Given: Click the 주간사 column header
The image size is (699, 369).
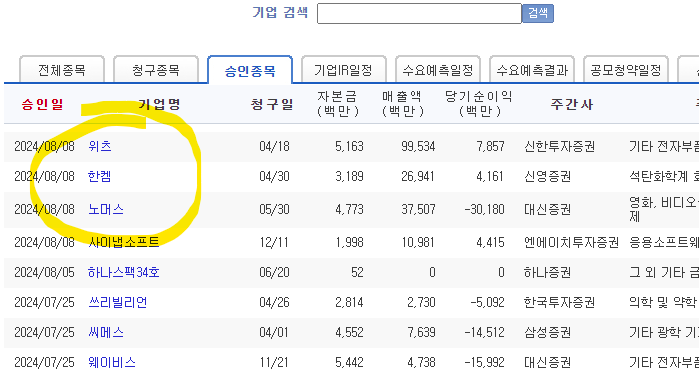Looking at the screenshot, I should click(572, 104).
